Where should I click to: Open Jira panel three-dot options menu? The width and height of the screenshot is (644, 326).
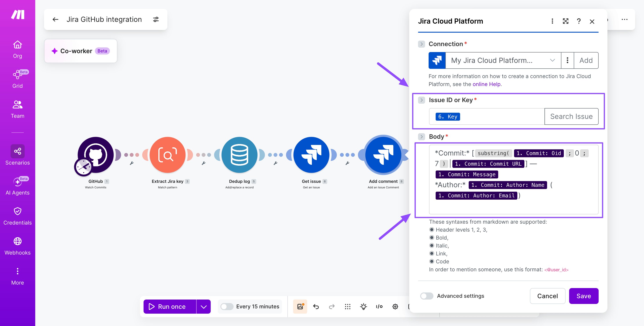pyautogui.click(x=552, y=21)
